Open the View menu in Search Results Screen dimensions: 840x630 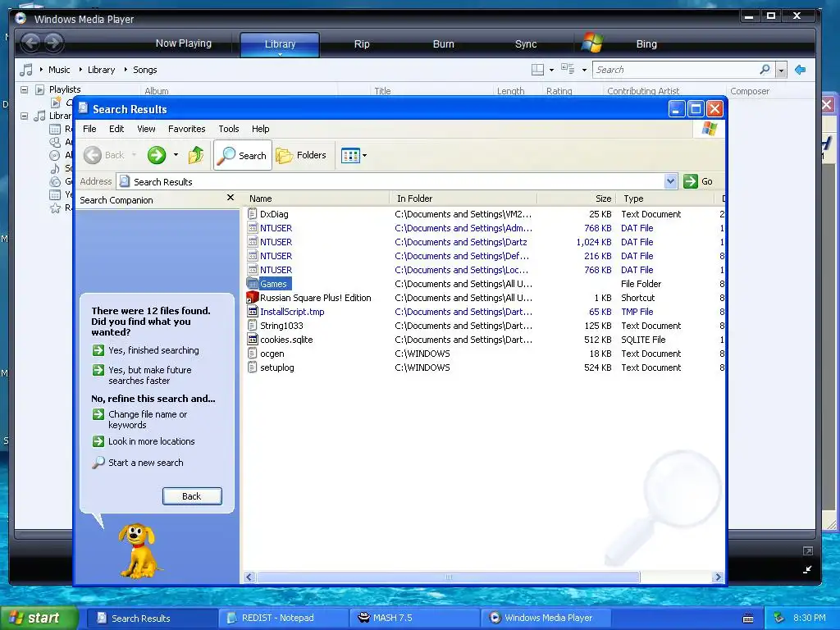coord(146,129)
